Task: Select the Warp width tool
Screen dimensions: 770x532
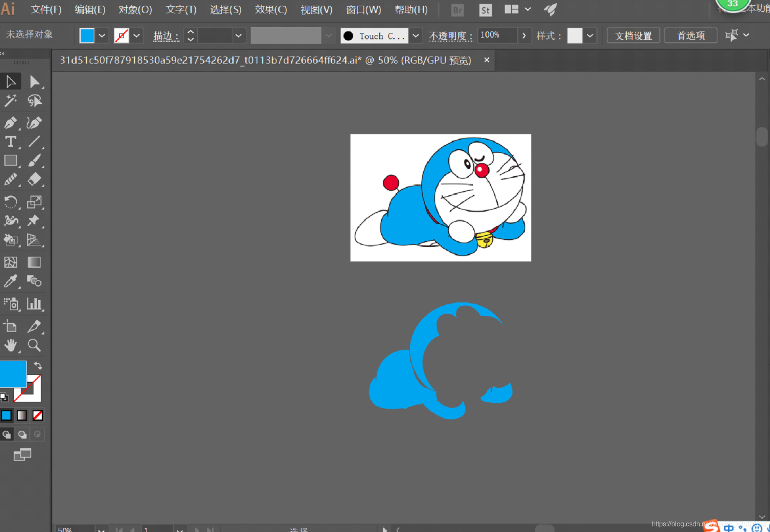Action: pos(11,220)
